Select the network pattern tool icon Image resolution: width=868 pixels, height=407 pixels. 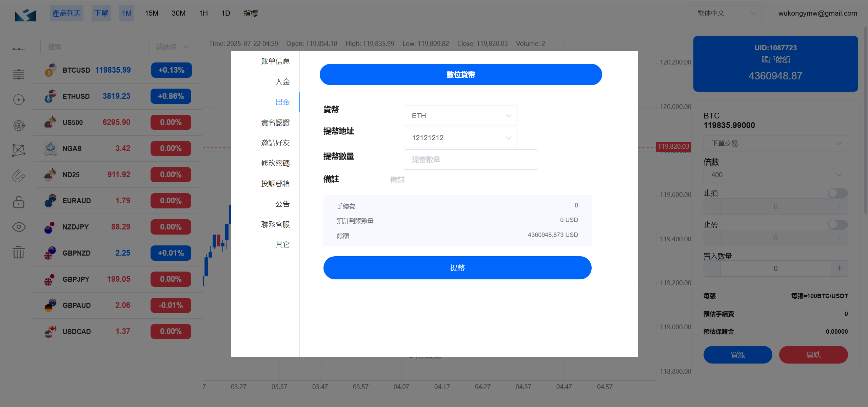tap(19, 150)
